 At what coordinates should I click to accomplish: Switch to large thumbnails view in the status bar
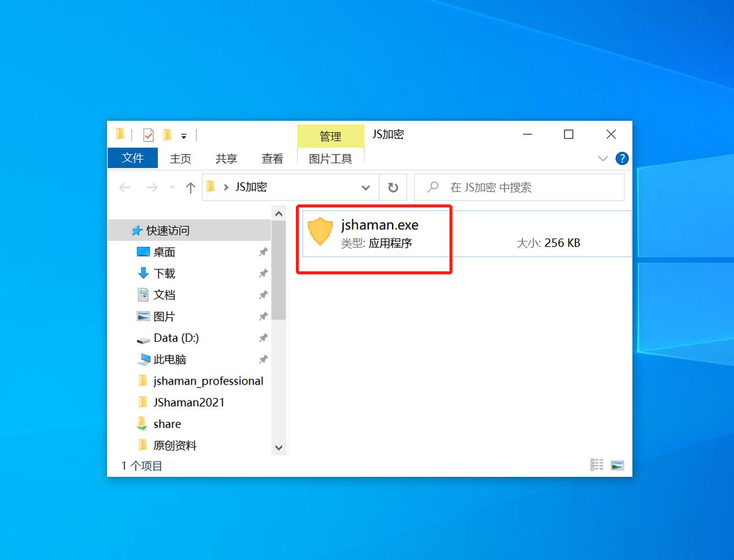click(x=617, y=465)
